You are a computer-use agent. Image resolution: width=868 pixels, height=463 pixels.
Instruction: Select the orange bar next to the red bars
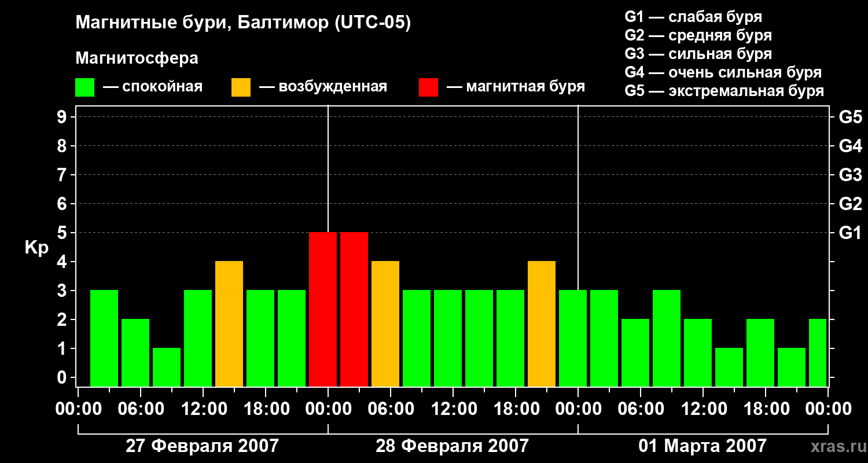pos(385,324)
